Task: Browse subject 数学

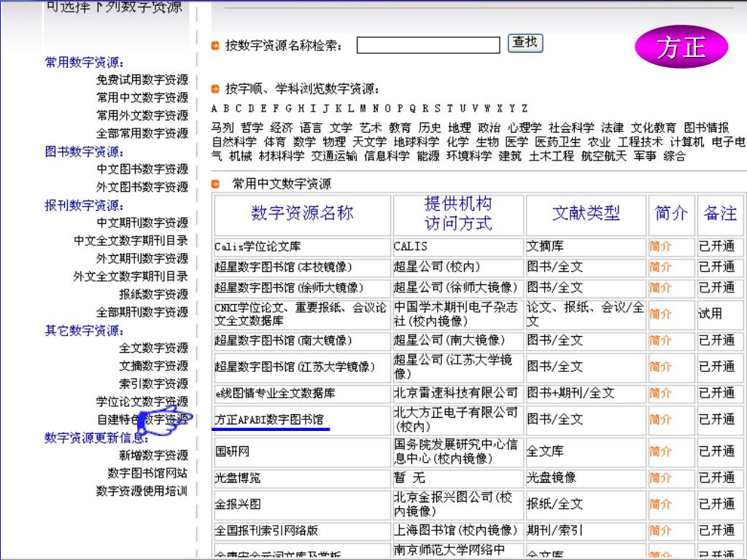Action: (304, 141)
